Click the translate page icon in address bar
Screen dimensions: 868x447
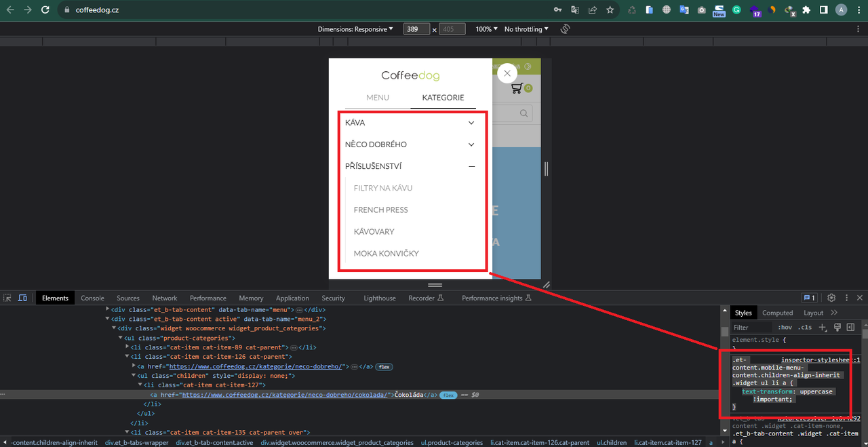(x=575, y=10)
